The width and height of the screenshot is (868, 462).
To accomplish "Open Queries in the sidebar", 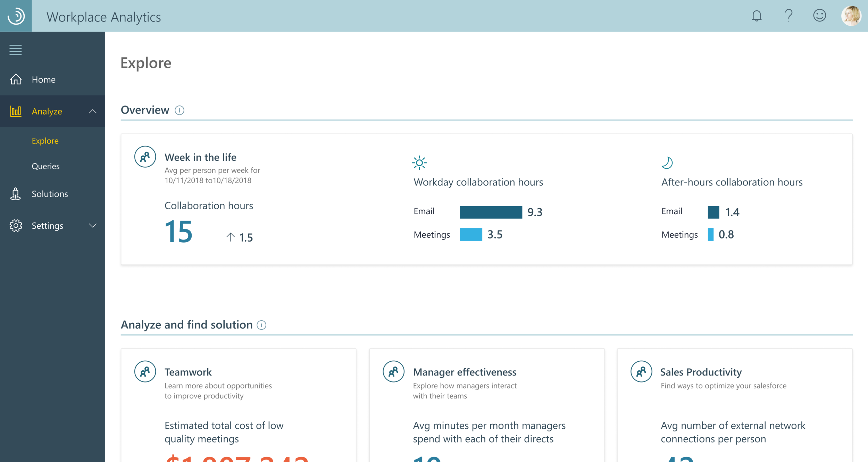I will [45, 166].
